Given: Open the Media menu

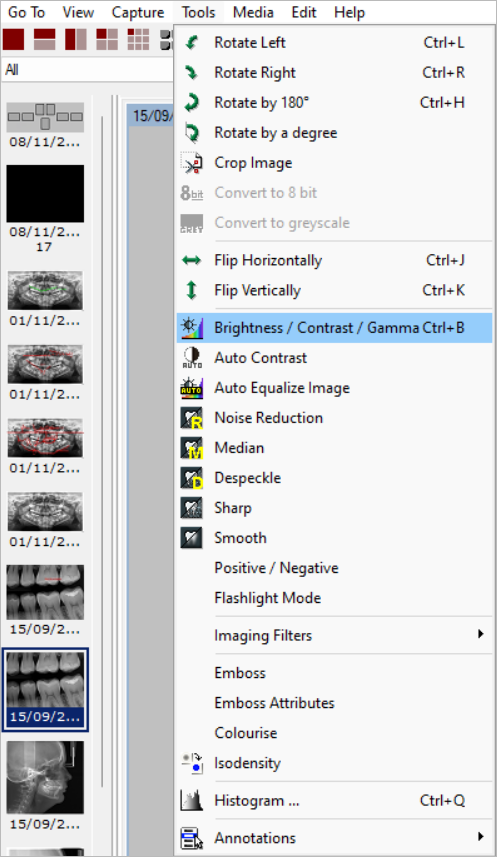Looking at the screenshot, I should pyautogui.click(x=253, y=12).
